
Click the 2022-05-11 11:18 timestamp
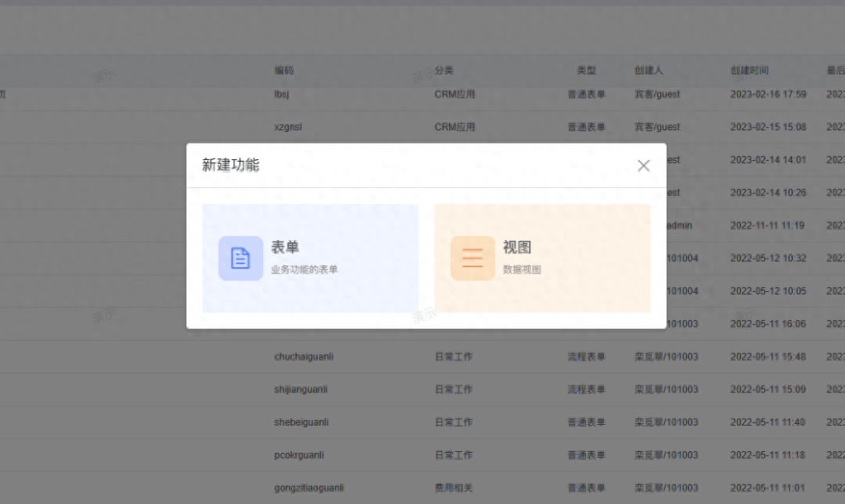point(768,455)
